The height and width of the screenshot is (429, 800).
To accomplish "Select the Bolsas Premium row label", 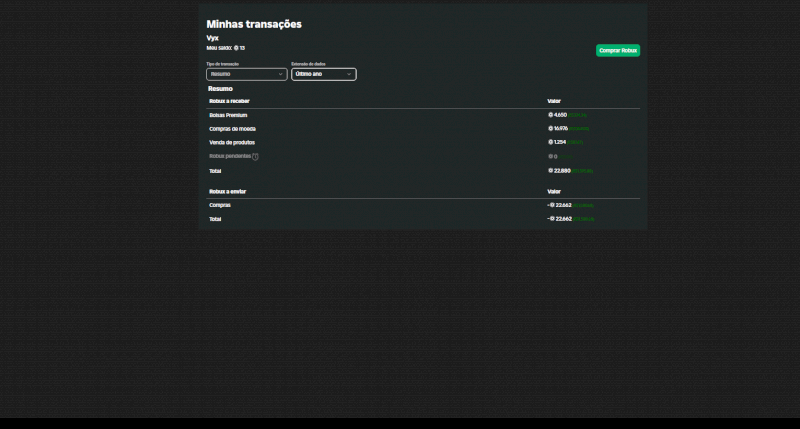I will pos(228,115).
